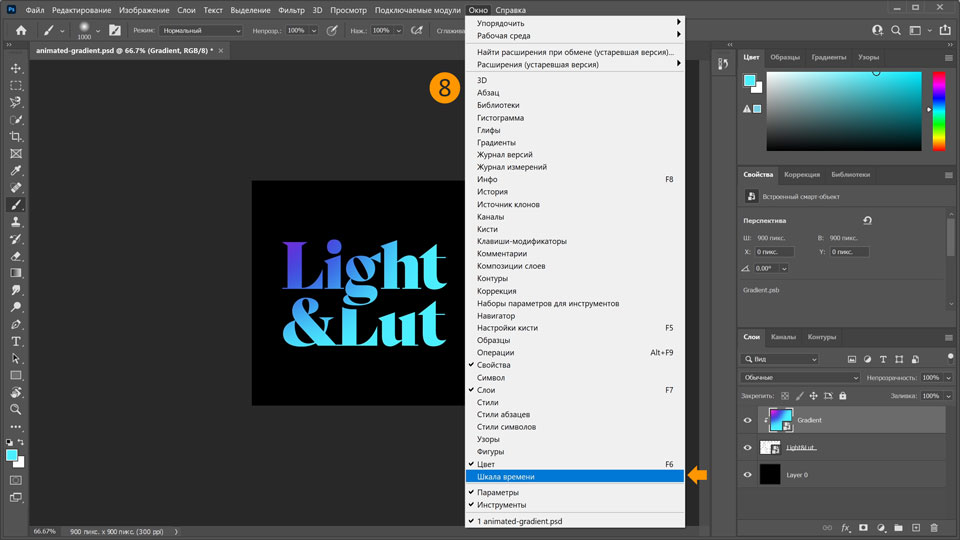Click the foreground color swatch in toolbar
This screenshot has width=960, height=540.
12,456
